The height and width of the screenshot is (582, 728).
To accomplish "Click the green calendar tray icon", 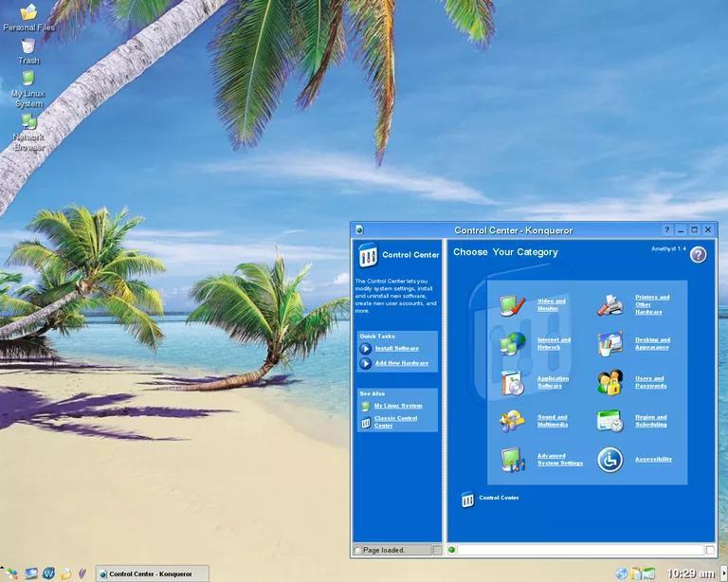I will click(649, 574).
